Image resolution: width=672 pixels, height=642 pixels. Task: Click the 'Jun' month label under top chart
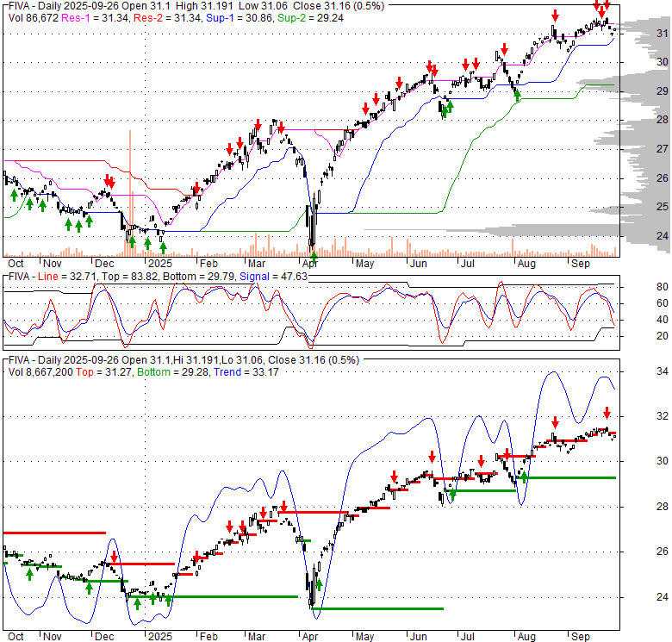point(419,263)
